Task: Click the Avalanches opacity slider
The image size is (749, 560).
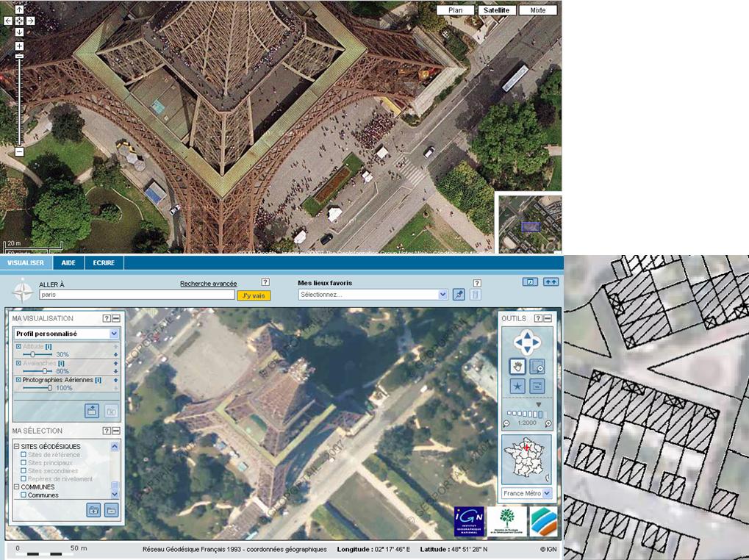Action: (x=37, y=371)
